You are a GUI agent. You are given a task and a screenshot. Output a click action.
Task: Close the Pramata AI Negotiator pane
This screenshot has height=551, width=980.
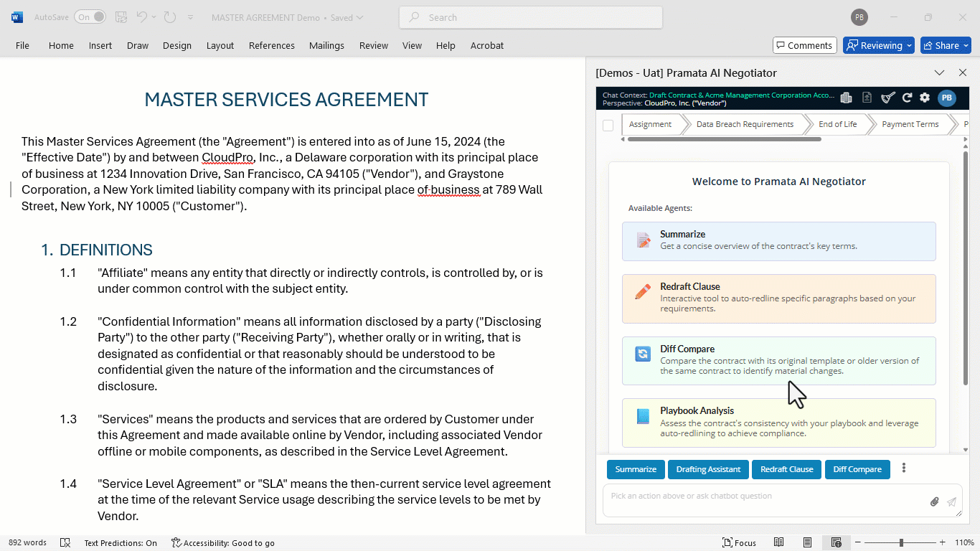(x=963, y=72)
